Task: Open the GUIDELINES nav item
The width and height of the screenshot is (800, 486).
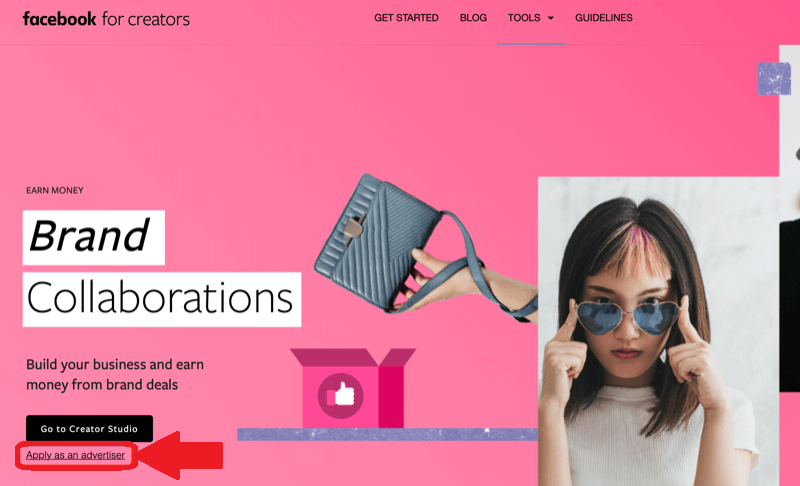Action: pos(604,18)
